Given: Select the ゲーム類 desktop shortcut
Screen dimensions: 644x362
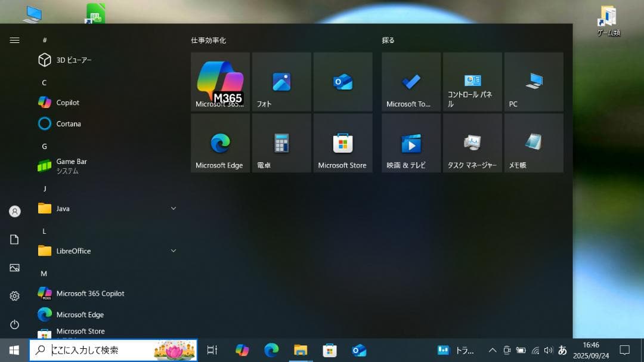Looking at the screenshot, I should click(x=608, y=20).
